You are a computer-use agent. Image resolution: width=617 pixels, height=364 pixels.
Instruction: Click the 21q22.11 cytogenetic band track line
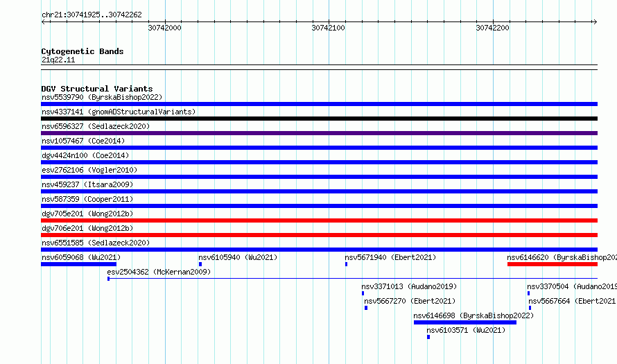[319, 67]
